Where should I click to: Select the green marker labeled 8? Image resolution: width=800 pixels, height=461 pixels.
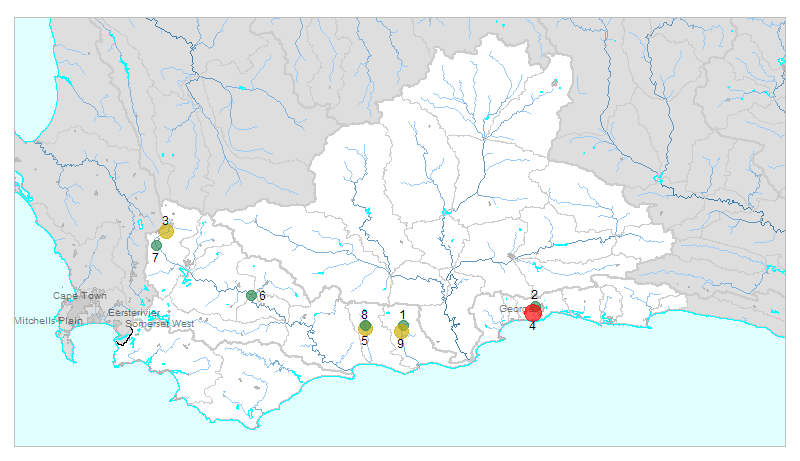[x=365, y=326]
